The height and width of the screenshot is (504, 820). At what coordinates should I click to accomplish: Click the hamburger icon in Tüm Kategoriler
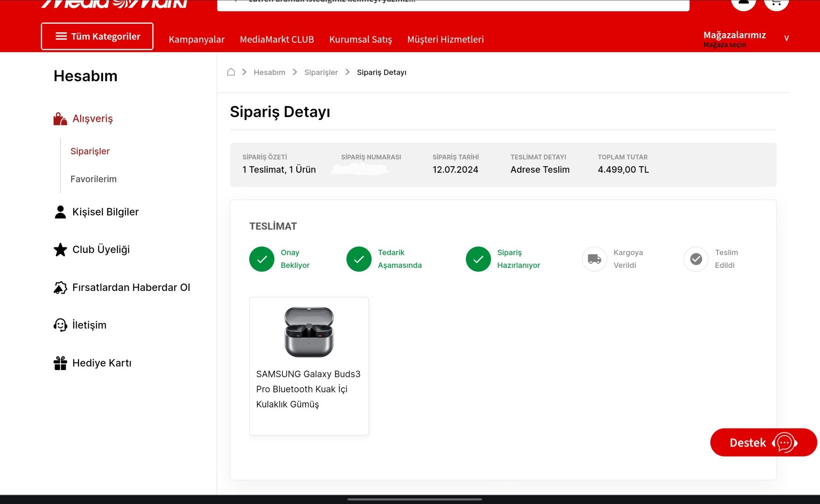point(61,36)
